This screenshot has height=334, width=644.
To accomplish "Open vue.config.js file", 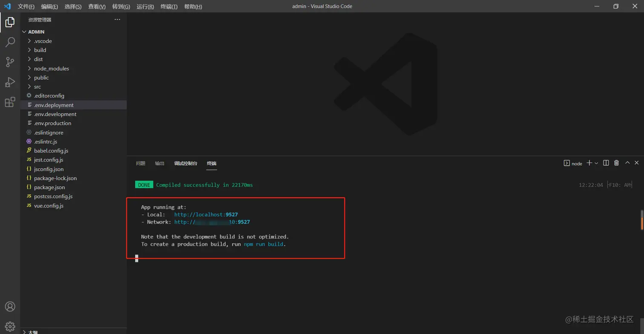I will (73, 205).
